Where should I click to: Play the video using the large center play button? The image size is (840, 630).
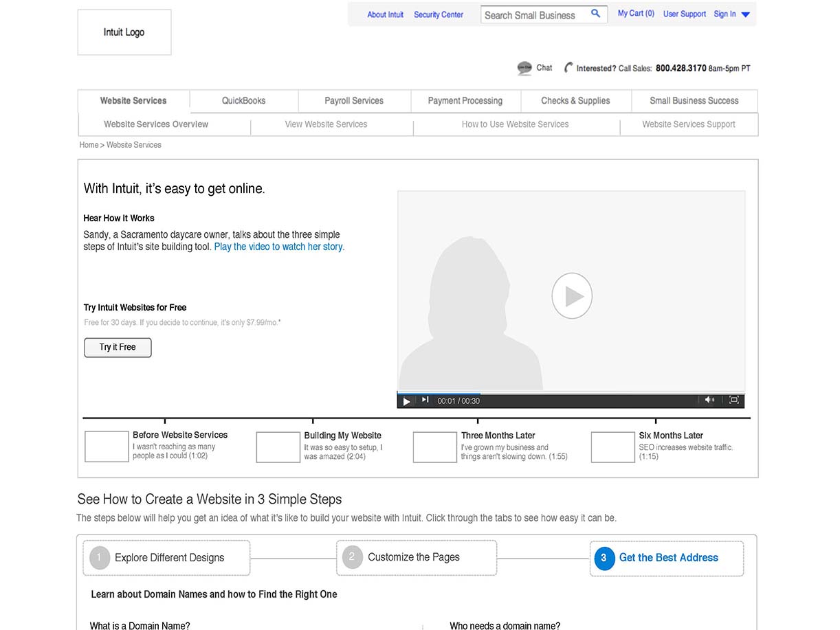pos(572,296)
